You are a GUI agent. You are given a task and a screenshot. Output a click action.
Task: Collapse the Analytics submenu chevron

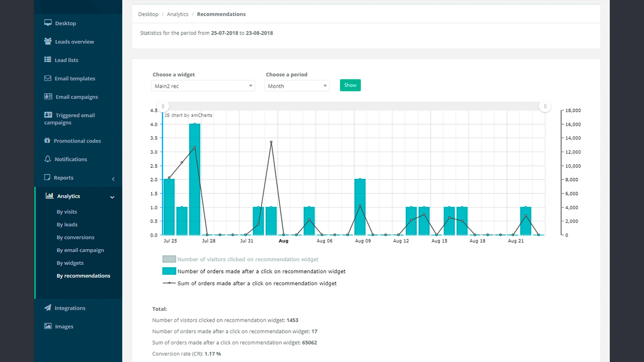point(112,197)
